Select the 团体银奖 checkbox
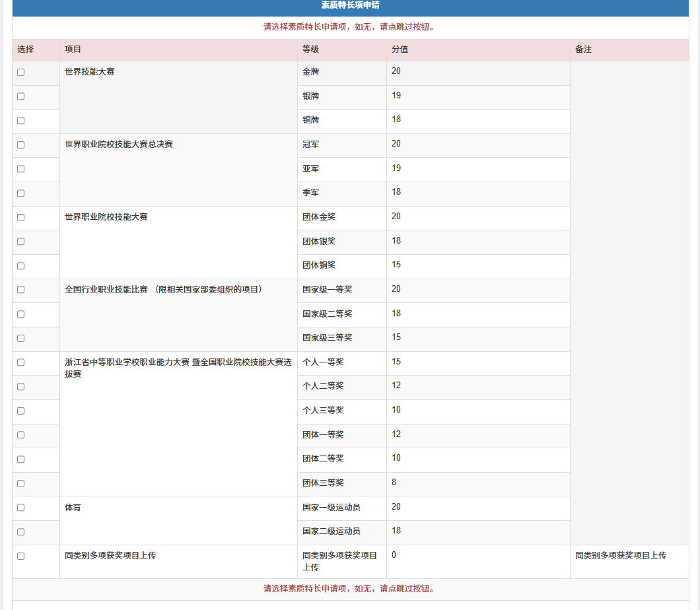700x610 pixels. click(20, 242)
